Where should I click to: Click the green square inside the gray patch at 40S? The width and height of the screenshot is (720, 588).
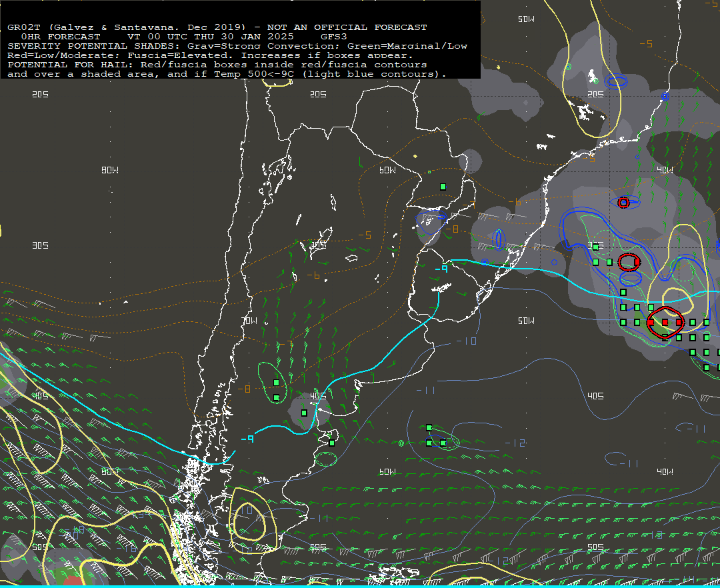pyautogui.click(x=304, y=413)
